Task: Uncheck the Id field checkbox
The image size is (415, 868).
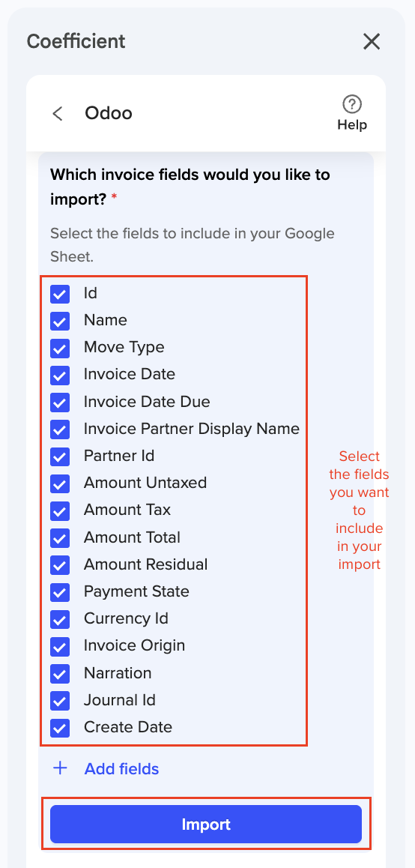Action: [60, 293]
